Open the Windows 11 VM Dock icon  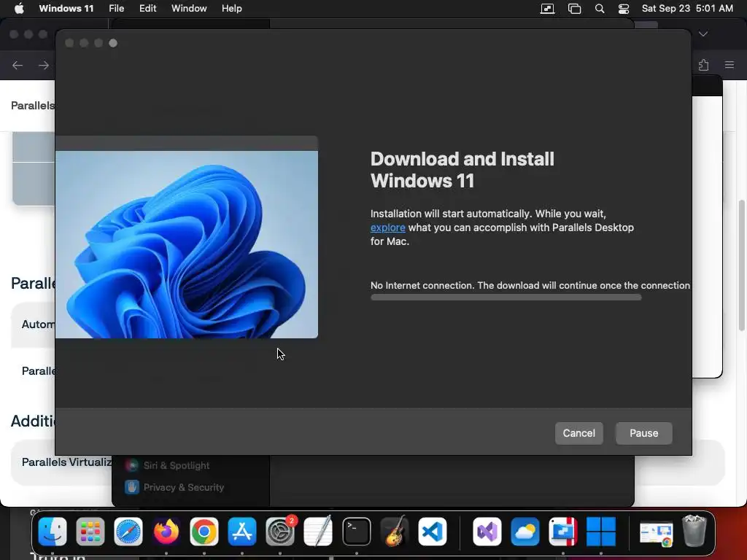pos(601,532)
